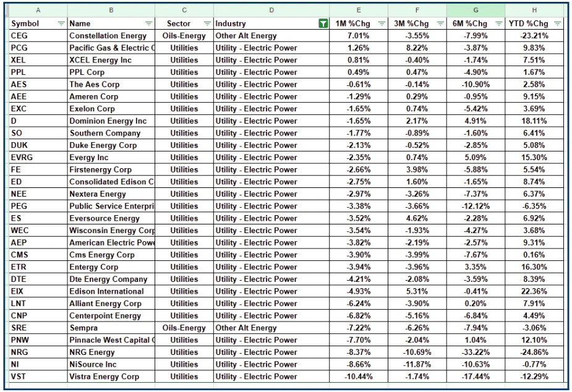Select column D header
The width and height of the screenshot is (572, 392).
(x=271, y=11)
